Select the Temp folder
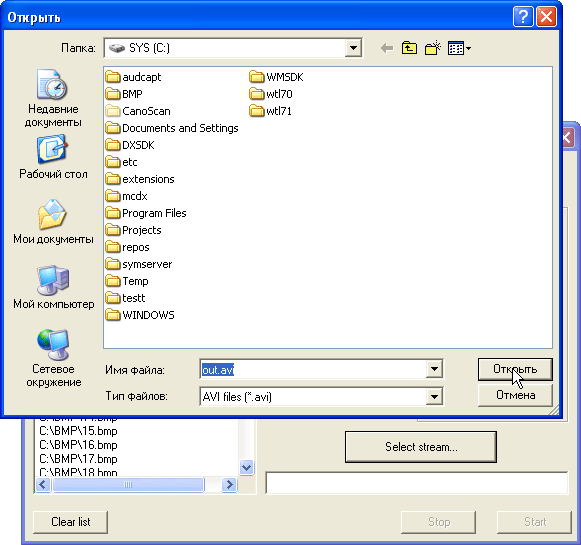 click(x=127, y=282)
